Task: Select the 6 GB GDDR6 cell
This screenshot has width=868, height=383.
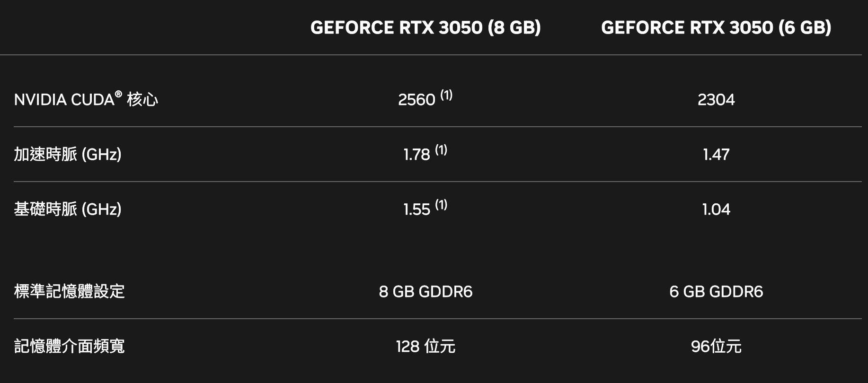Action: click(716, 292)
